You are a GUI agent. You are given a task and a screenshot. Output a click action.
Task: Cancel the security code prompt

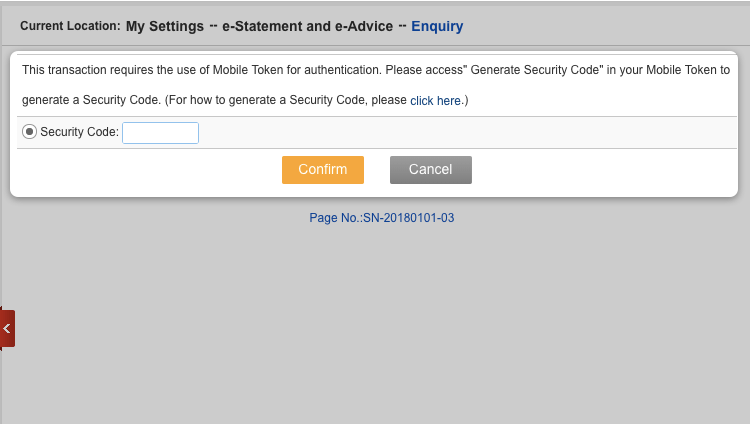point(430,170)
